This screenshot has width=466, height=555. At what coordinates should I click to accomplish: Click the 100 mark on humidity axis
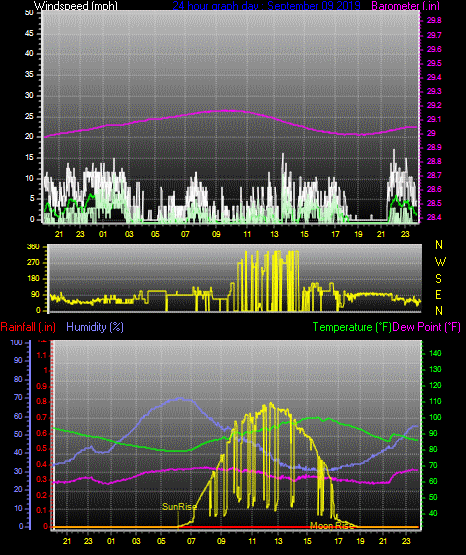point(17,342)
